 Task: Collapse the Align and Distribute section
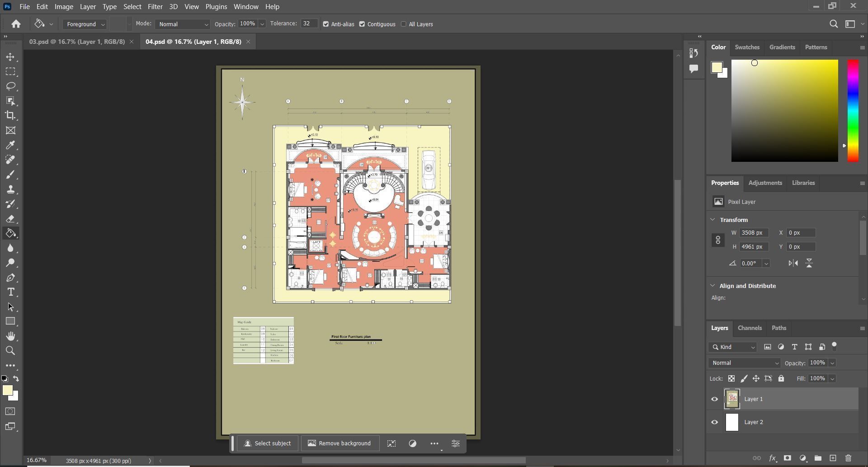[713, 286]
